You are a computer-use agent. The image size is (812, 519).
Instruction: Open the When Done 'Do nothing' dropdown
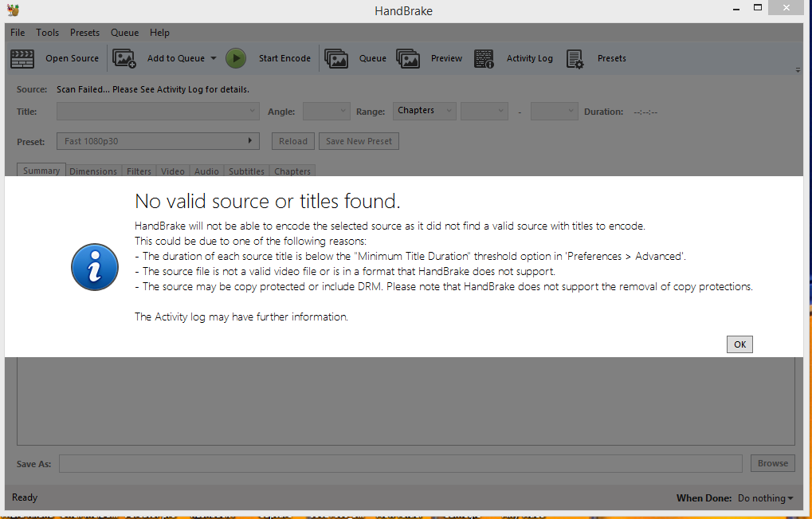(766, 497)
